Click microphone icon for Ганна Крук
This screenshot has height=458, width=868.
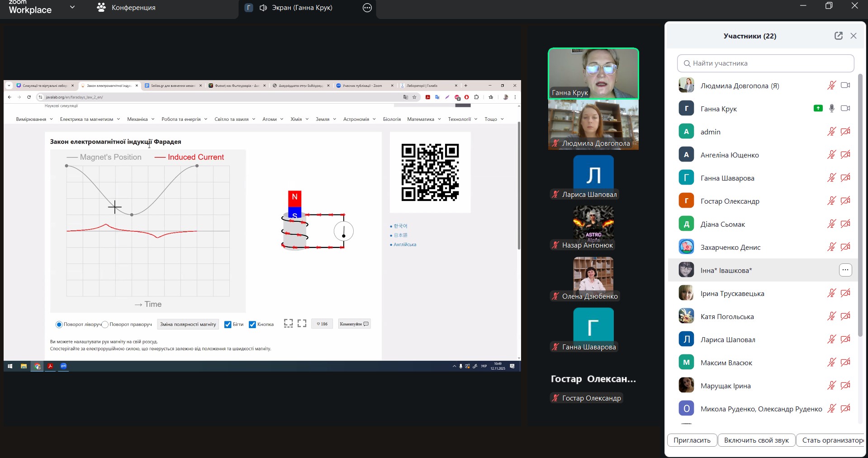point(831,109)
